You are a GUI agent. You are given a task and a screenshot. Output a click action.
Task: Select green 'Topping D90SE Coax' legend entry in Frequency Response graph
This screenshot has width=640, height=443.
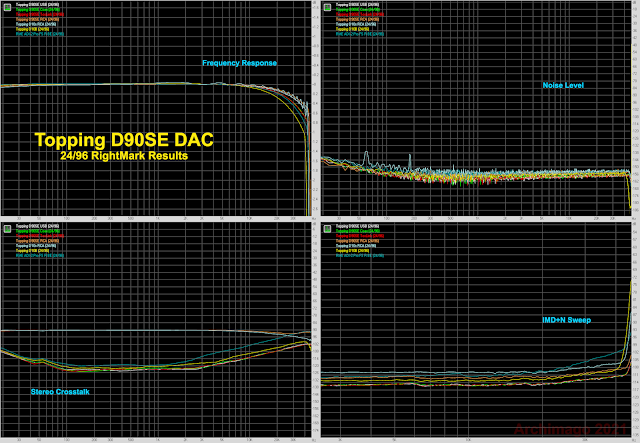[x=38, y=9]
